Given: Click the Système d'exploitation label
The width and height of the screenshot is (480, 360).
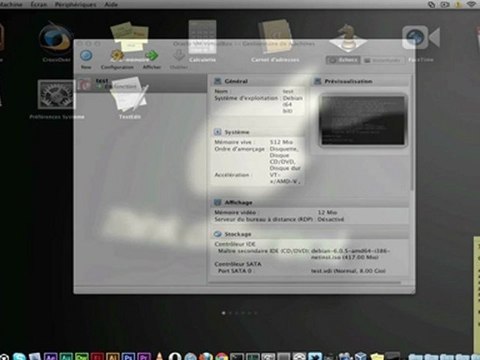Looking at the screenshot, I should tap(247, 98).
